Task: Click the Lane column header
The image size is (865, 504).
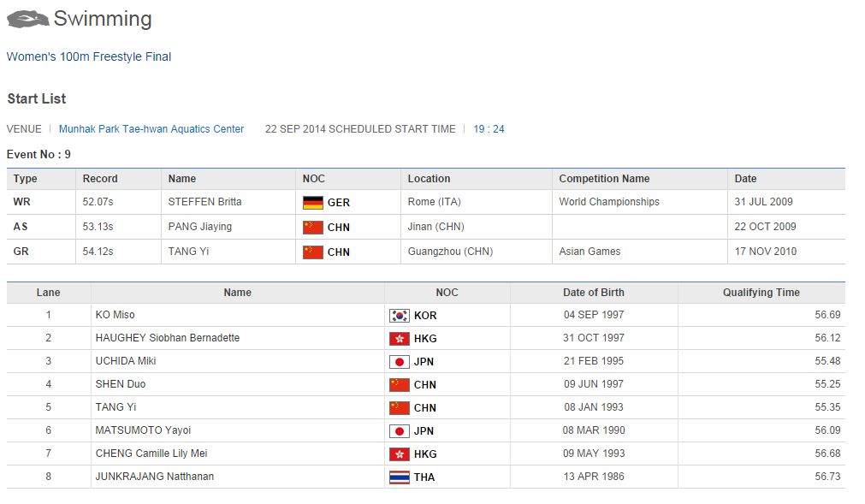Action: point(49,293)
